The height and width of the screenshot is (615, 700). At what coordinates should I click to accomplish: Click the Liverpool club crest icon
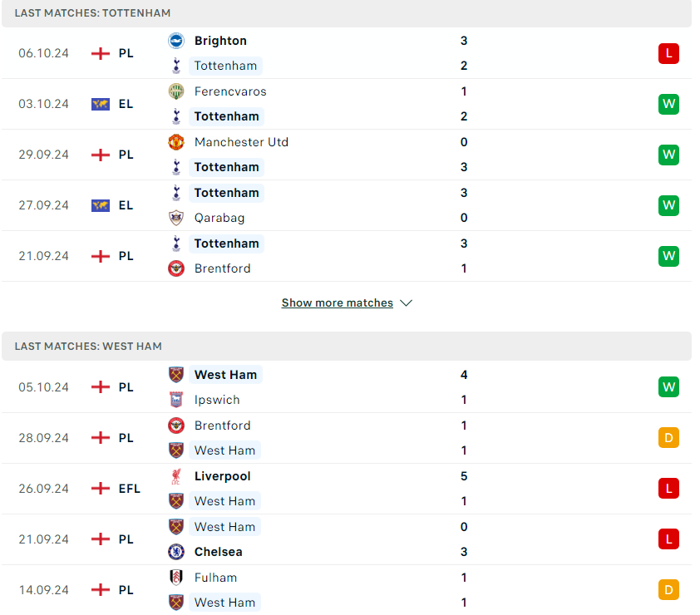[x=176, y=476]
